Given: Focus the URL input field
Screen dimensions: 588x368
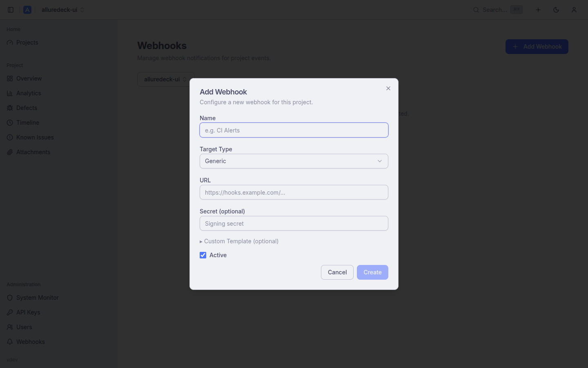Looking at the screenshot, I should click(294, 192).
